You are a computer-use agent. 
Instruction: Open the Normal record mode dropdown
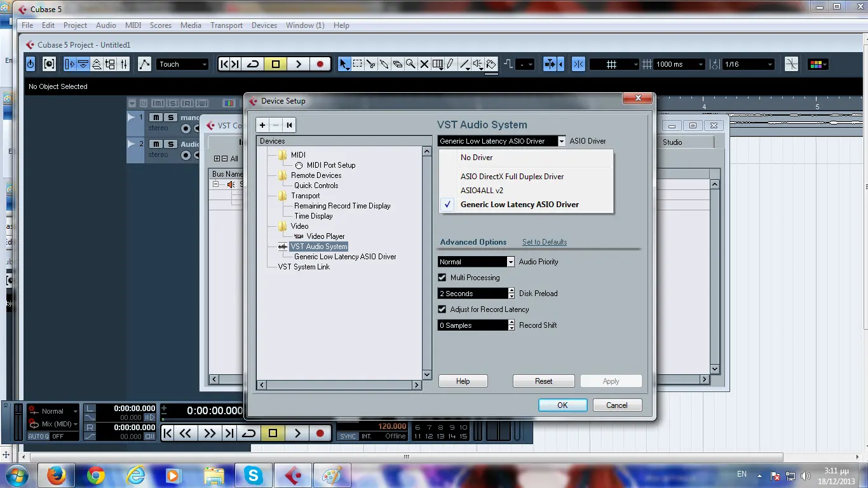(53, 411)
